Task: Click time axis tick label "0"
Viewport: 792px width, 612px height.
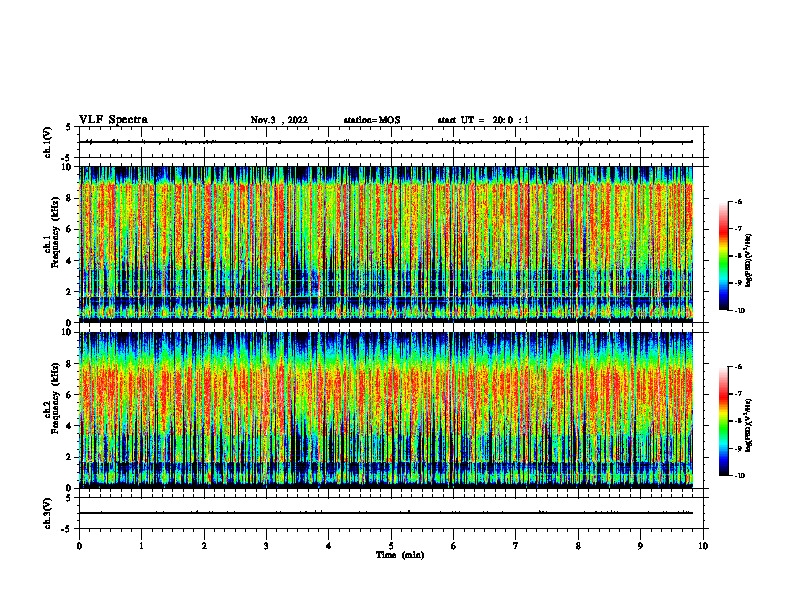Action: pyautogui.click(x=79, y=546)
